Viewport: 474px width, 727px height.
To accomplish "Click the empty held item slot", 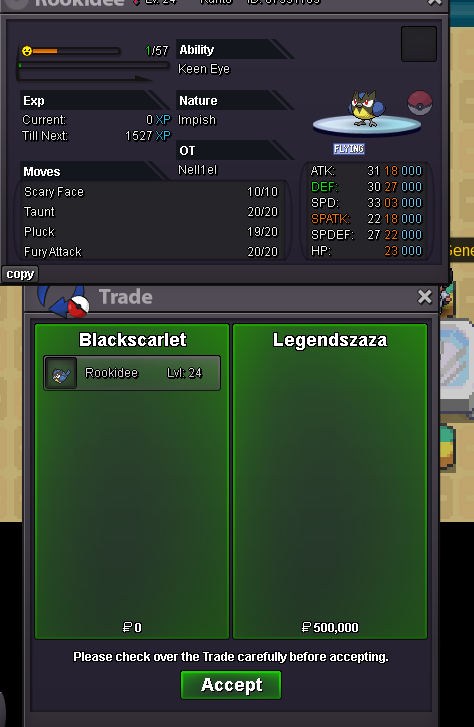I will (x=419, y=44).
